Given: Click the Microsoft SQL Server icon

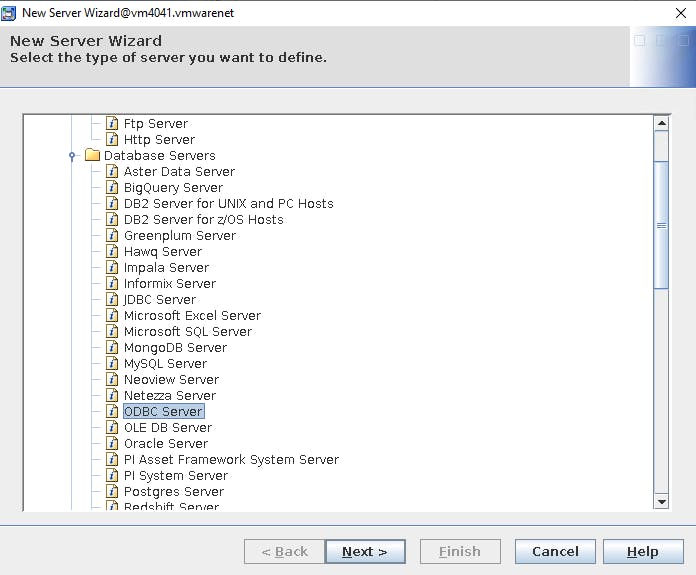Looking at the screenshot, I should click(113, 332).
